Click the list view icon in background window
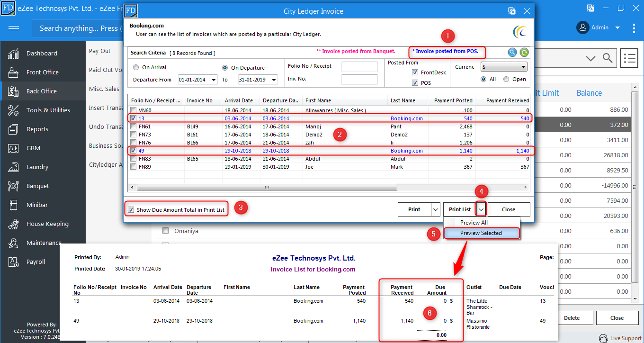This screenshot has width=644, height=343. click(x=629, y=58)
